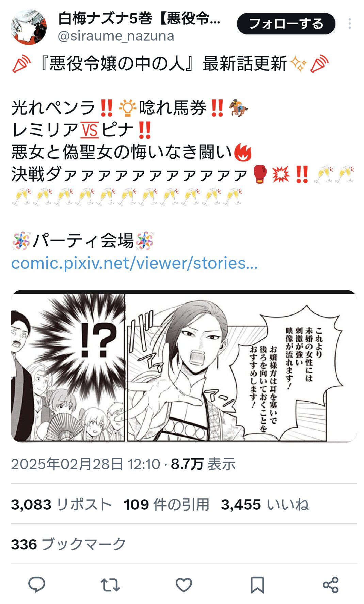View the 3,455 いいね likes list
Image resolution: width=364 pixels, height=604 pixels.
[x=265, y=504]
